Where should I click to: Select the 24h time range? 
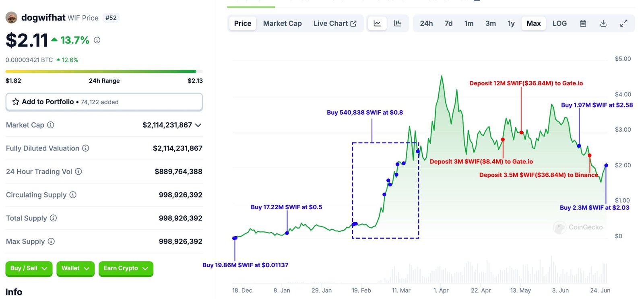tap(426, 23)
